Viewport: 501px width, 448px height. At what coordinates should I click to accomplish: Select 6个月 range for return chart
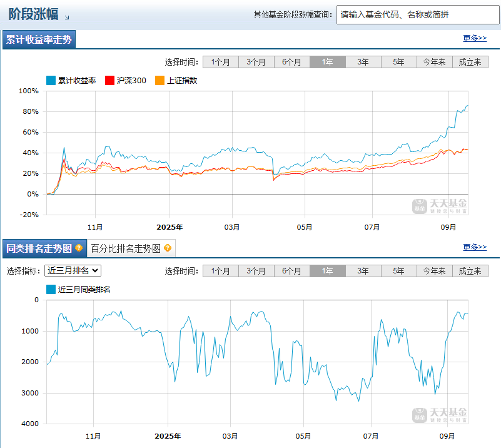pyautogui.click(x=292, y=62)
